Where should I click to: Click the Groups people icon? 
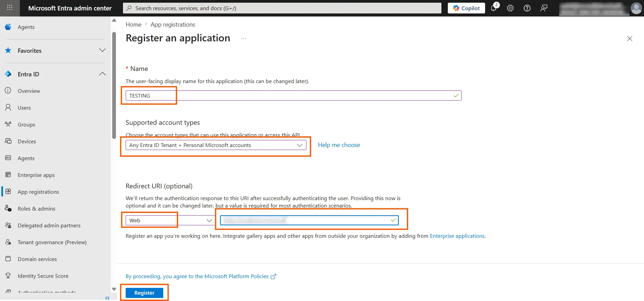[8, 124]
